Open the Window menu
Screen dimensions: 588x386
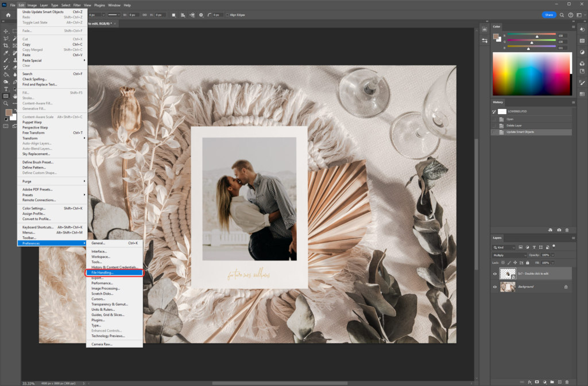[x=114, y=4]
